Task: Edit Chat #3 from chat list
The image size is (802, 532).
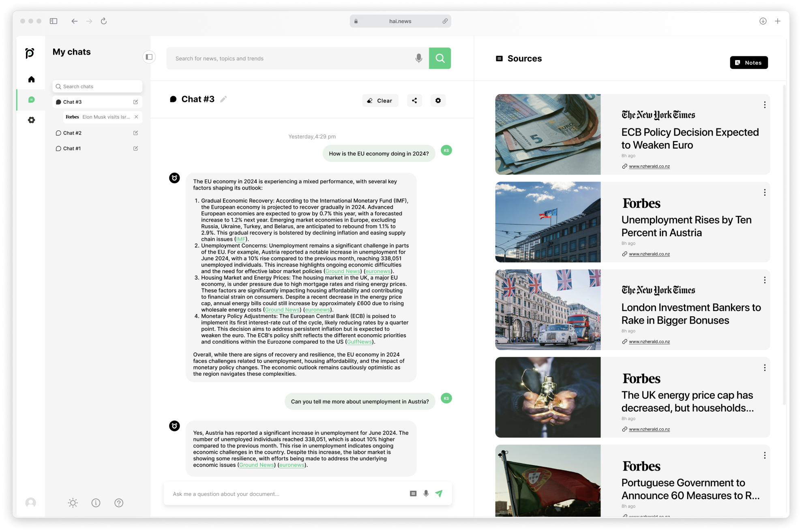Action: [x=135, y=102]
